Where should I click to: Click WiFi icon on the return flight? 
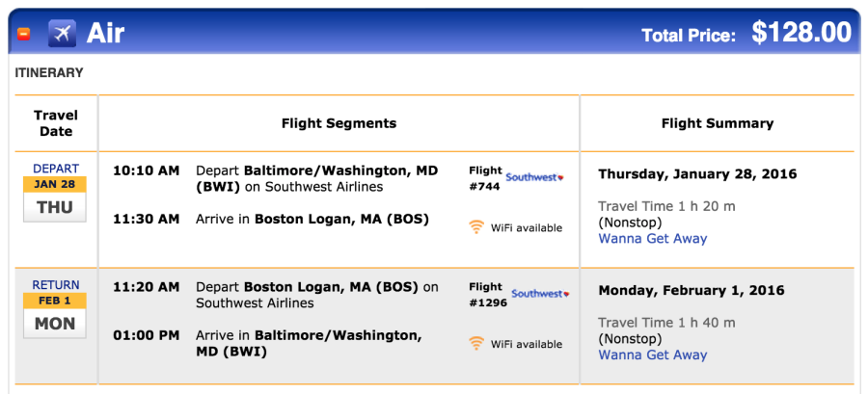[476, 343]
